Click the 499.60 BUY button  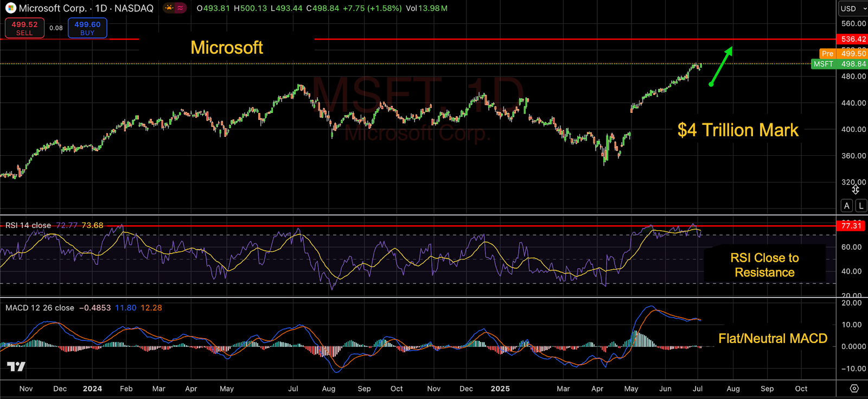[x=87, y=28]
